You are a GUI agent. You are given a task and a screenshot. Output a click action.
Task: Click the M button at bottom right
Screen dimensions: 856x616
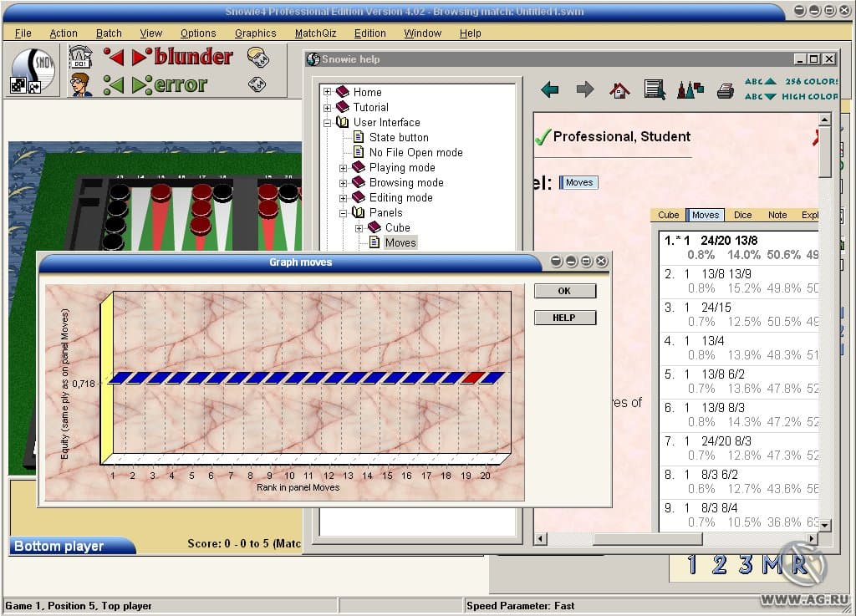point(772,564)
